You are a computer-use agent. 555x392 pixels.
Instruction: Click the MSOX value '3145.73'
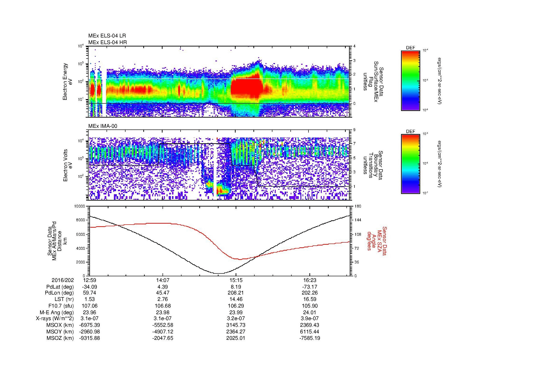coord(236,325)
